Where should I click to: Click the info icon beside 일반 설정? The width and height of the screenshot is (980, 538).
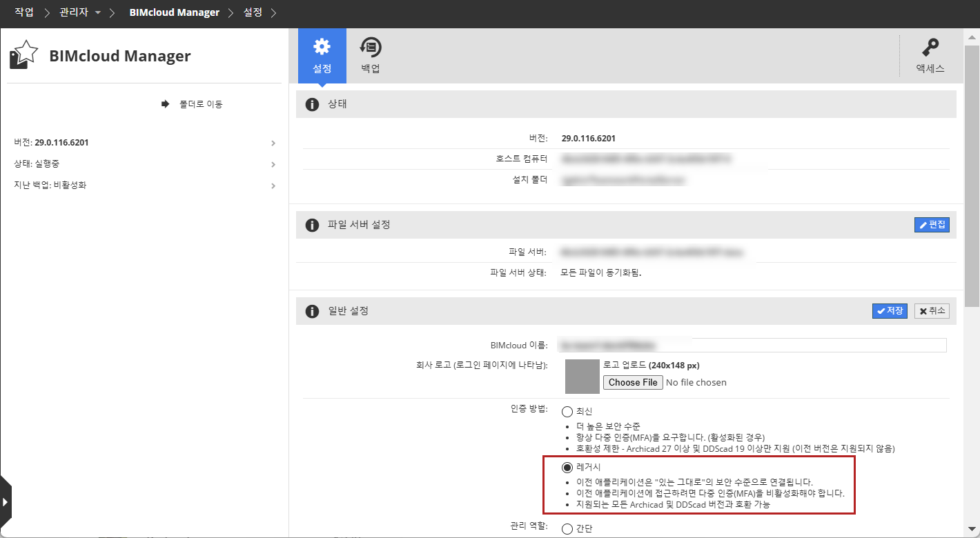[312, 311]
